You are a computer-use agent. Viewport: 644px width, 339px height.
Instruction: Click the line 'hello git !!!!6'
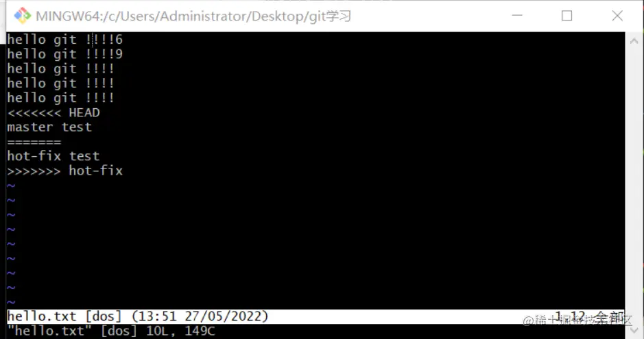[65, 39]
